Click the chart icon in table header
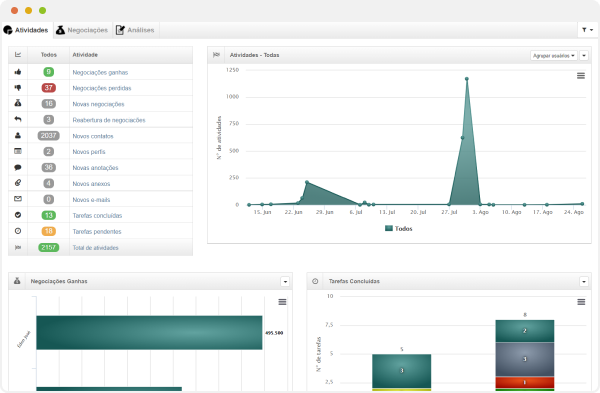 (x=18, y=55)
